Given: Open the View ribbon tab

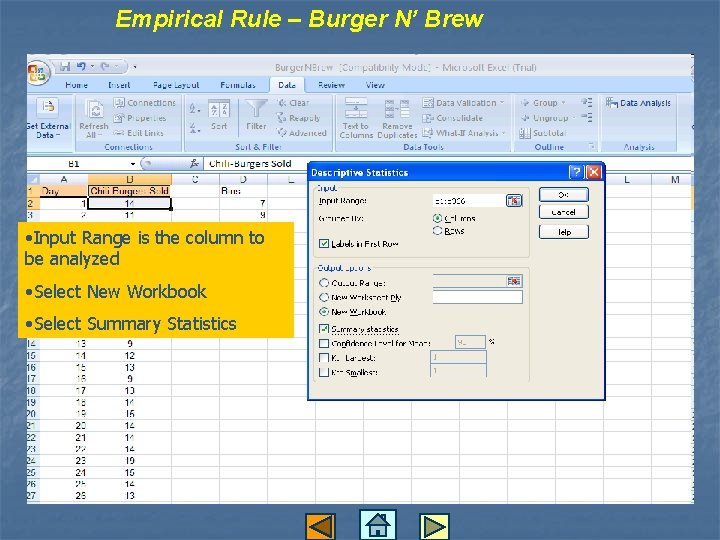Looking at the screenshot, I should [375, 85].
